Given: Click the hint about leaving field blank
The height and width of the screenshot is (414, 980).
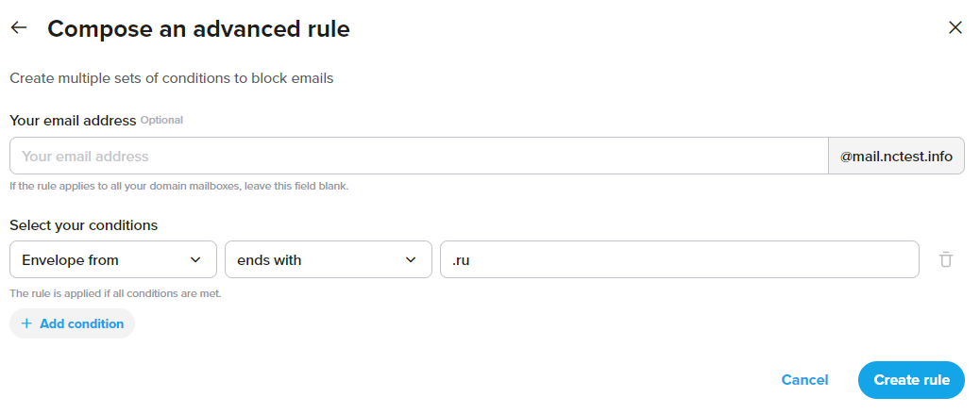Looking at the screenshot, I should click(x=178, y=186).
